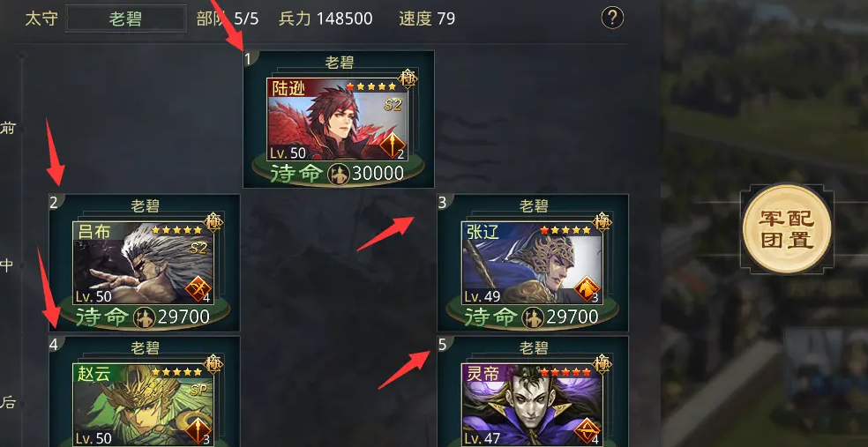This screenshot has height=447, width=868.
Task: Pick the 赵云 general portrait
Action: point(144,405)
